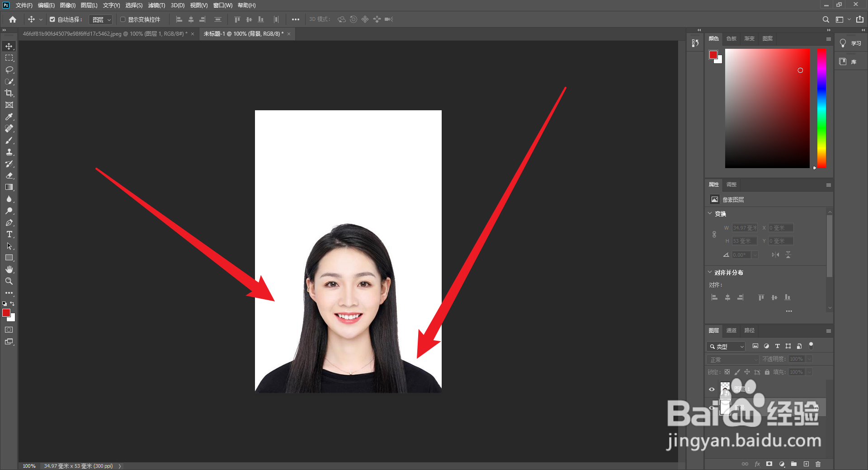Delete the layer using the trash button
Screen dimensions: 868x470
[x=818, y=464]
